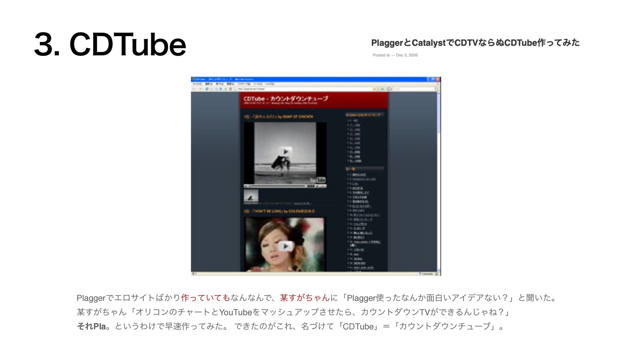644x362 pixels.
Task: Play the black-and-white beach video
Action: click(x=285, y=152)
